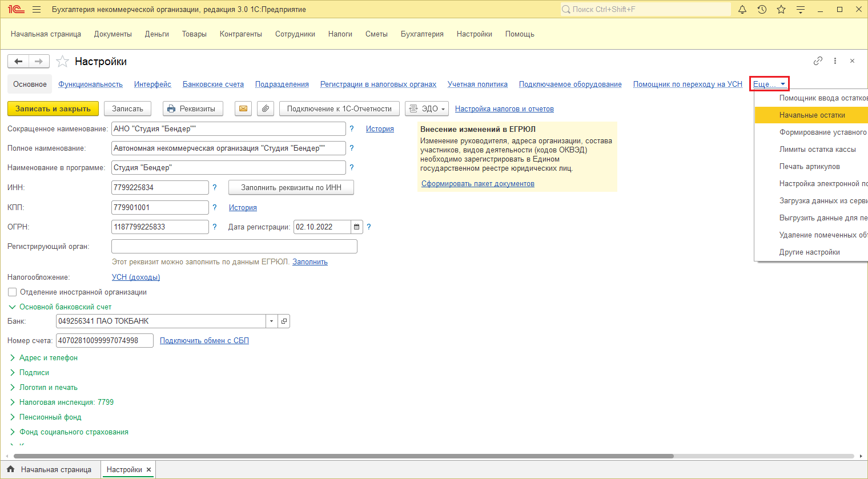
Task: Click the horizontal scrollbar at bottom
Action: [x=344, y=456]
